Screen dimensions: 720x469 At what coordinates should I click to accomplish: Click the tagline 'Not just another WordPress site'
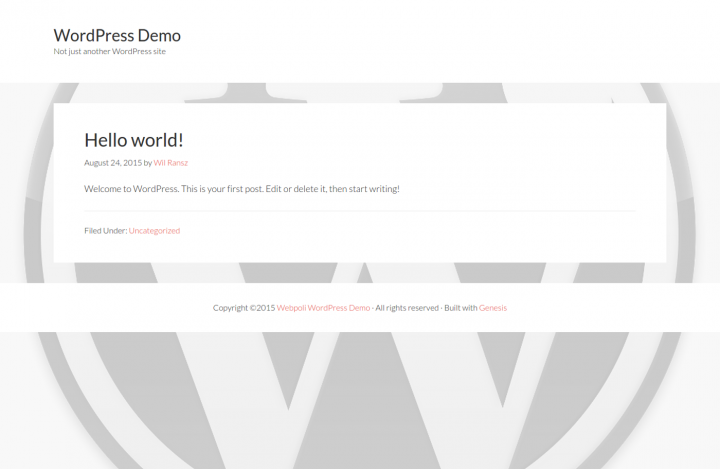(110, 51)
